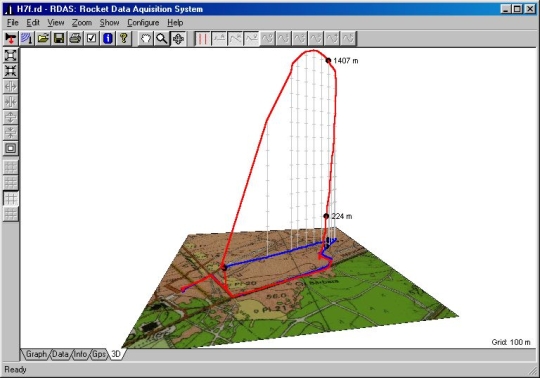Click the "Ready" status bar text
Viewport: 540px width, 378px height.
point(15,370)
